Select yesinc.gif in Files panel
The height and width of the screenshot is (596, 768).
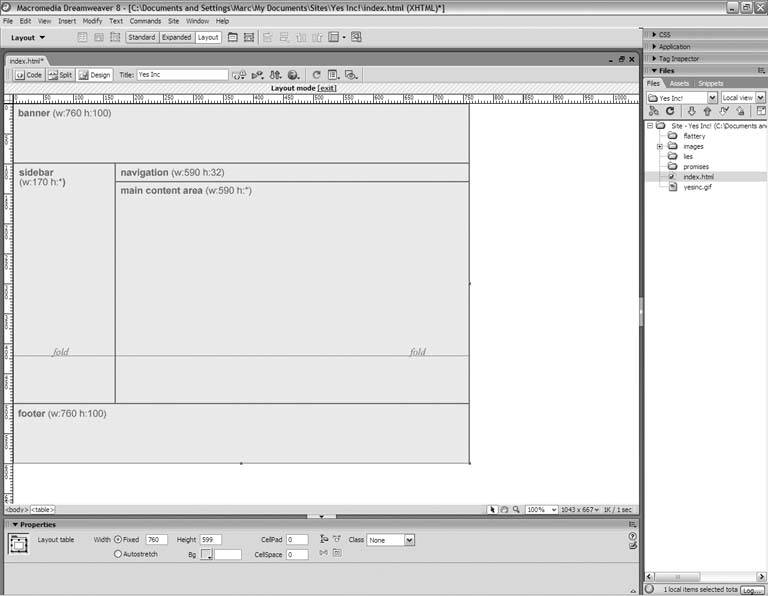(x=697, y=187)
